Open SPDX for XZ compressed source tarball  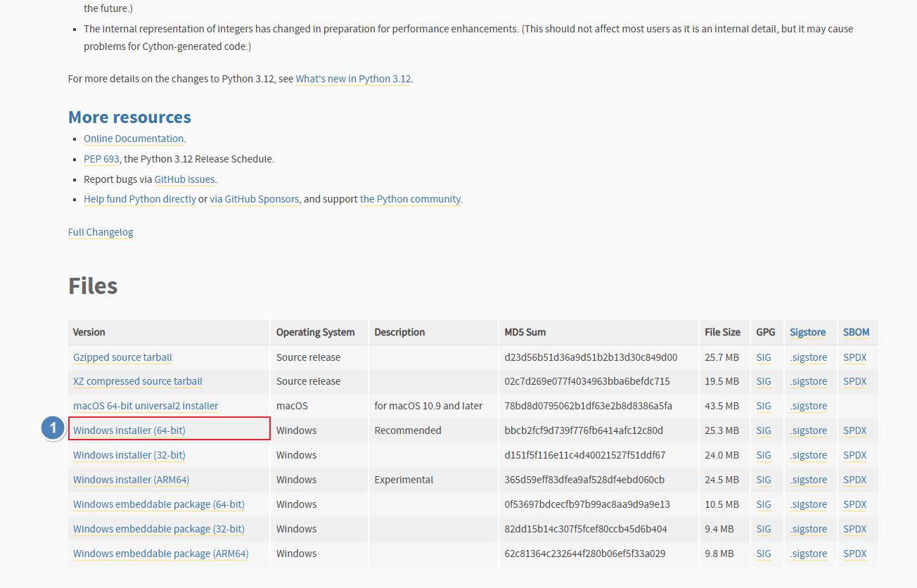point(855,381)
